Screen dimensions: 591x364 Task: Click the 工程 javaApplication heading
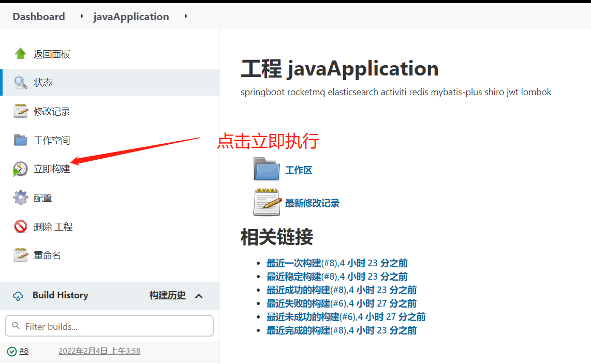click(339, 69)
